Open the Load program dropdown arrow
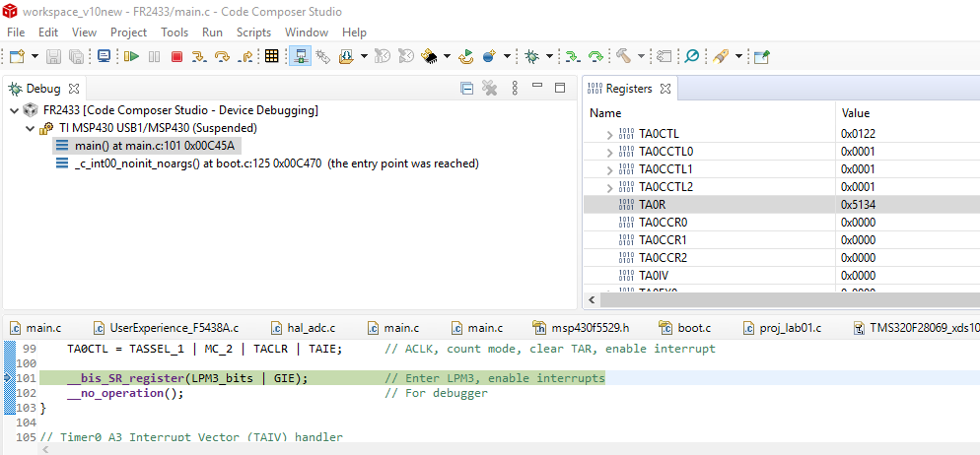 point(364,57)
